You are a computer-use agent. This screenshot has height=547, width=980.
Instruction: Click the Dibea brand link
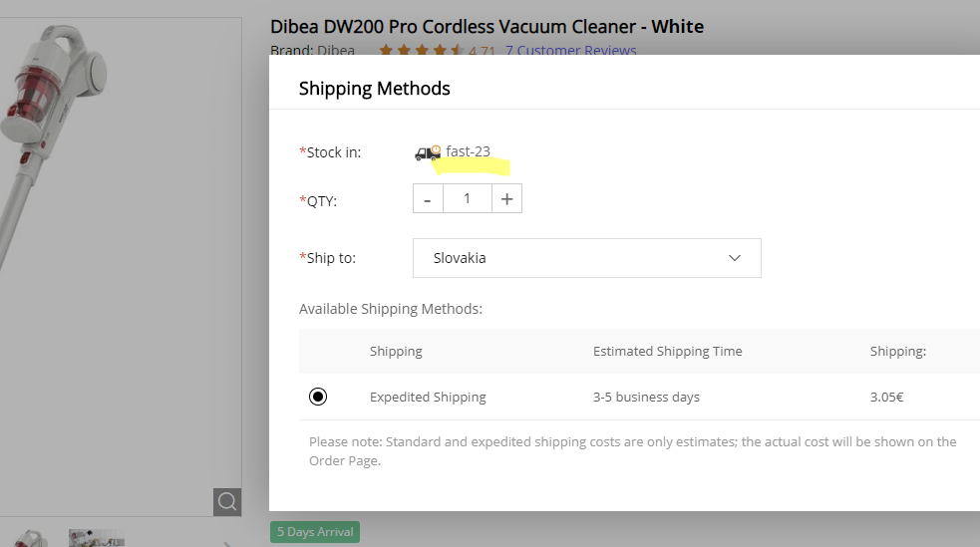pyautogui.click(x=336, y=51)
